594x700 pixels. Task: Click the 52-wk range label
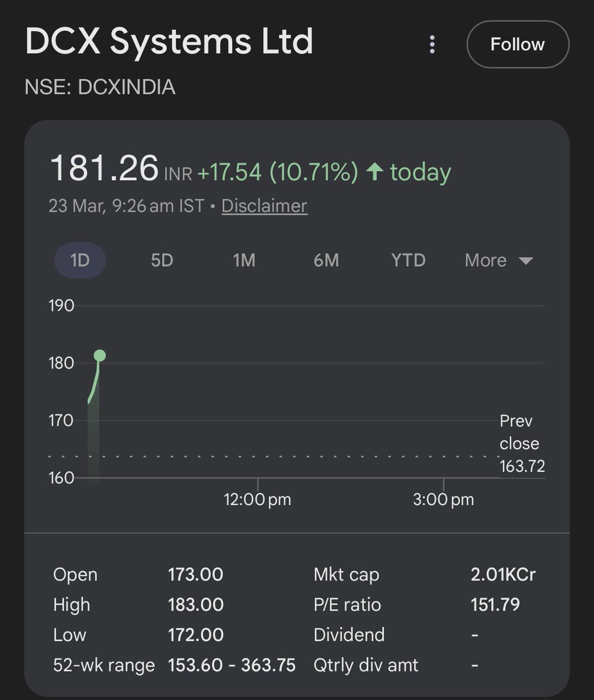104,665
